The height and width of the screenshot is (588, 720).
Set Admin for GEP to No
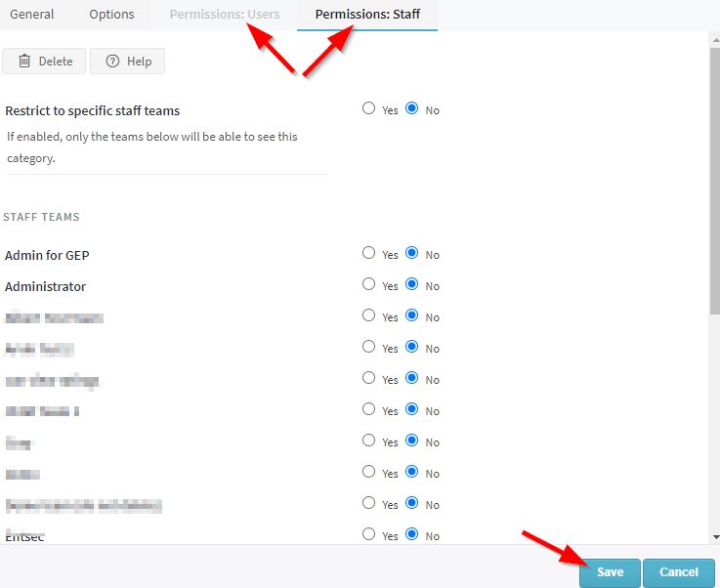(x=411, y=253)
